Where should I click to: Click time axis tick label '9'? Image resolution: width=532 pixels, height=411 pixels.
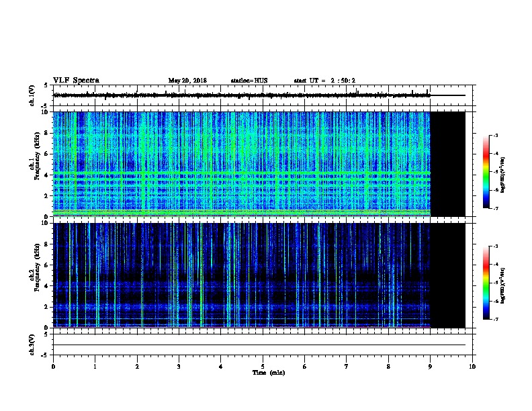tap(430, 367)
